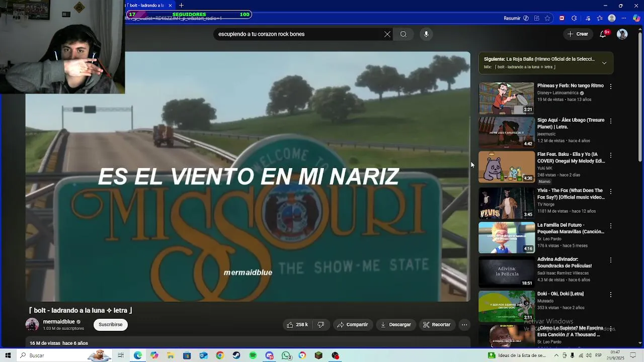Select the 'bolt - ladrando a la' browser tab
This screenshot has width=644, height=362.
point(147,5)
